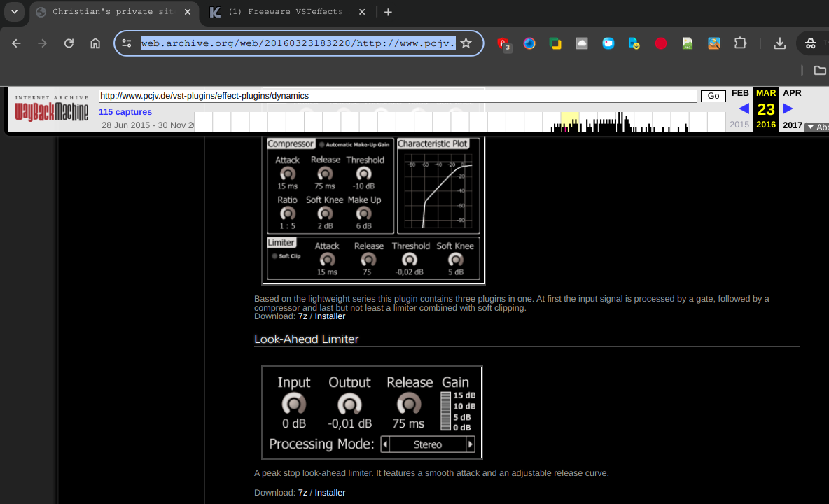The width and height of the screenshot is (829, 504).
Task: Select the APR month label
Action: point(792,93)
